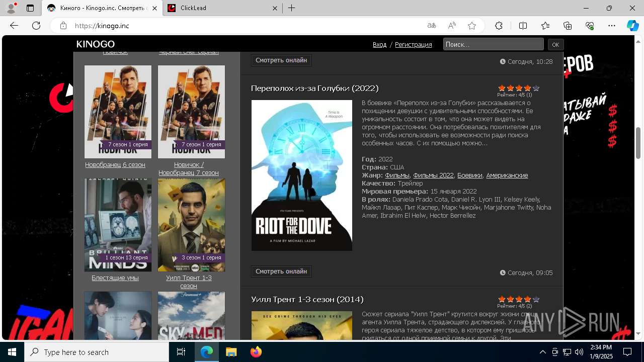Open Новобранец 6 сезон poster
Screen dimensions: 644x362
118,112
